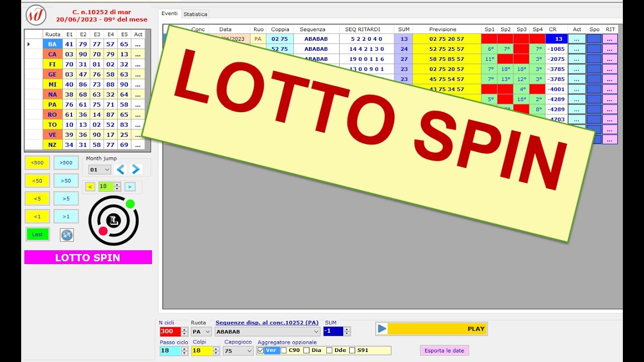Viewport: 644px width, 362px height.
Task: Enable the C90 aggregator checkbox
Action: 284,350
